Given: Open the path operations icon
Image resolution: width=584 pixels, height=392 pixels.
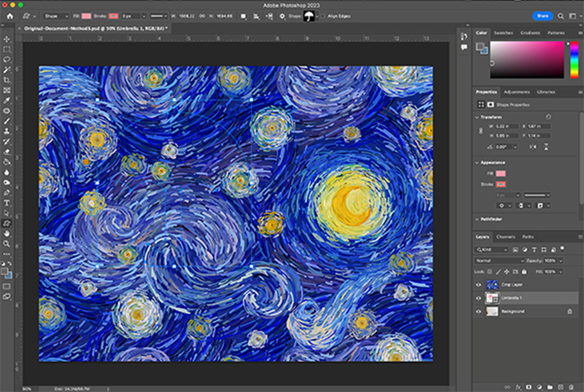Looking at the screenshot, I should 243,16.
